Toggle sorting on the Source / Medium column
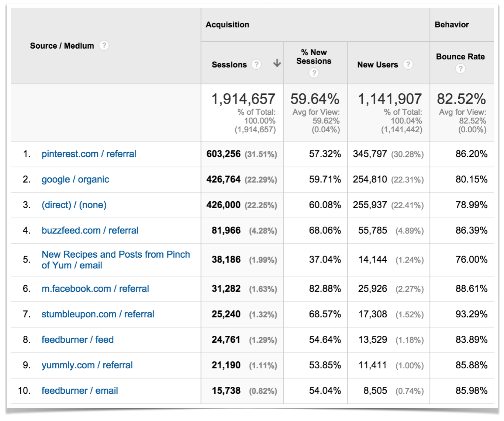The image size is (504, 421). (62, 45)
